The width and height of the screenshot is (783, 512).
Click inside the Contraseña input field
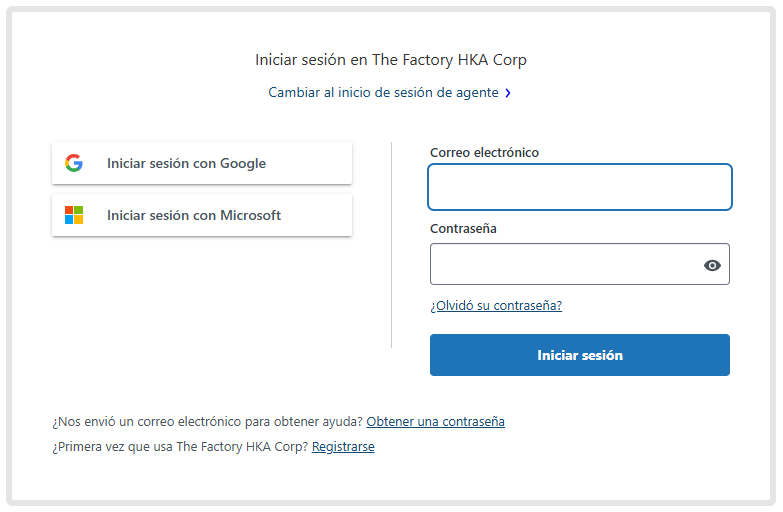pos(565,265)
